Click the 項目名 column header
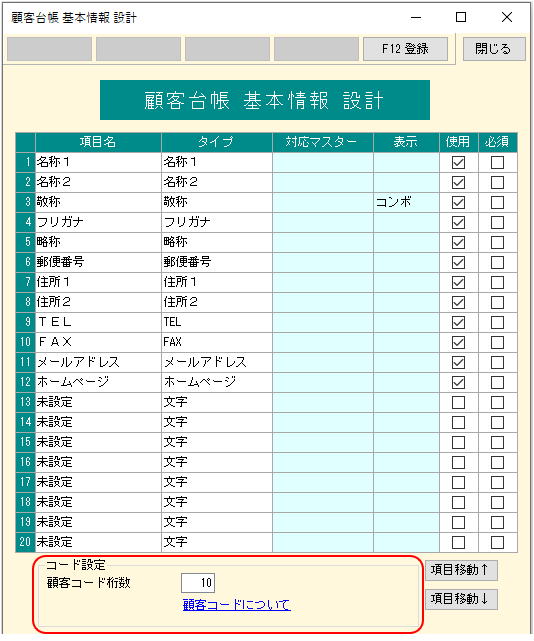The image size is (534, 641). pos(99,142)
